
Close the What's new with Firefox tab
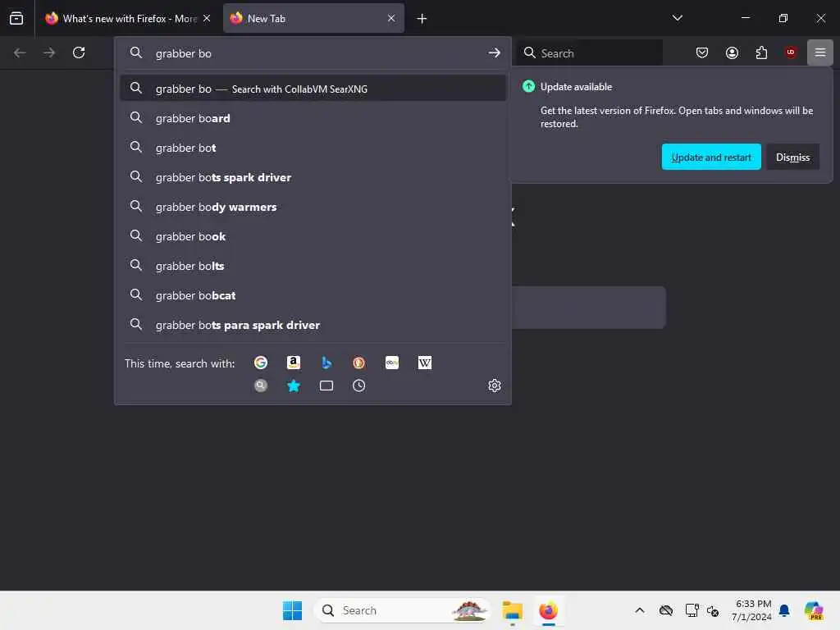(206, 18)
